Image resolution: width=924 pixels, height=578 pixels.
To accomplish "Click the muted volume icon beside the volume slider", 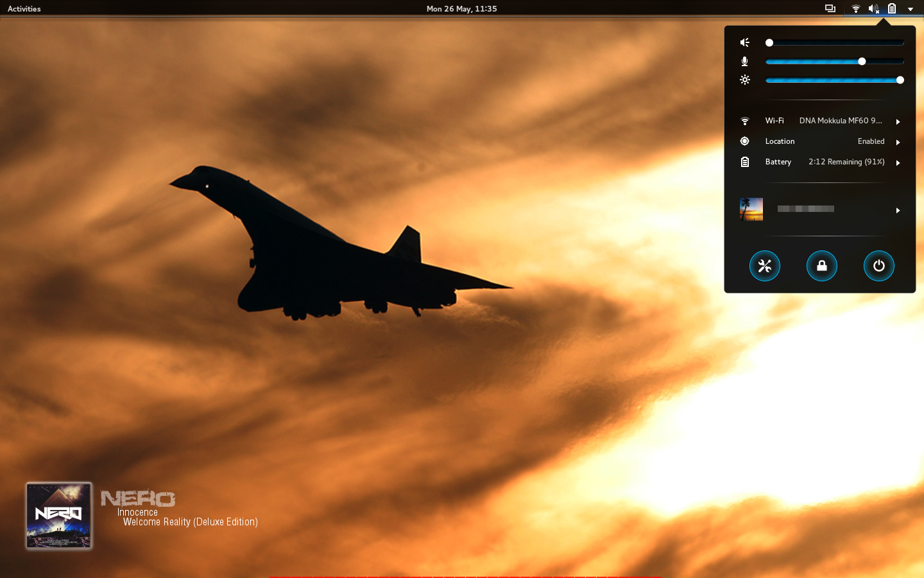I will 745,42.
